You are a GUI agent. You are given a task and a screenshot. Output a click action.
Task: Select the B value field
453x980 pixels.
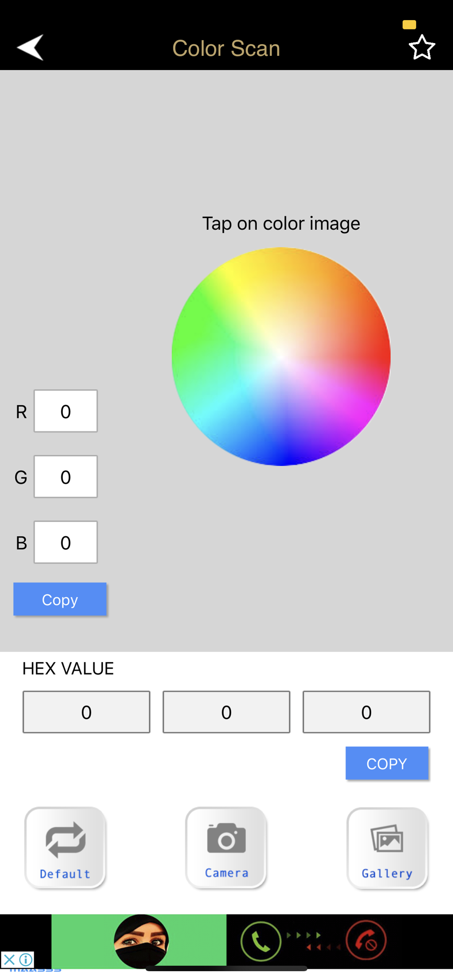pos(66,542)
